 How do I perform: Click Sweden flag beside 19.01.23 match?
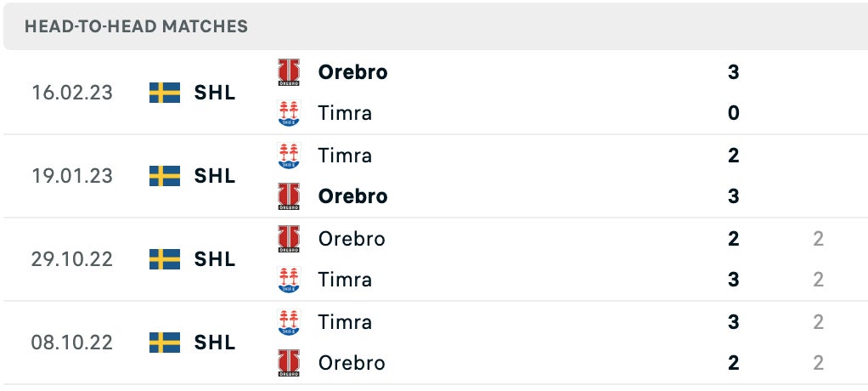pyautogui.click(x=165, y=176)
